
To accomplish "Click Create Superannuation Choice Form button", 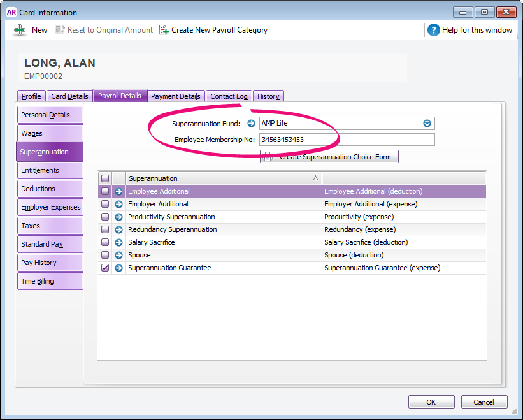I will point(329,157).
